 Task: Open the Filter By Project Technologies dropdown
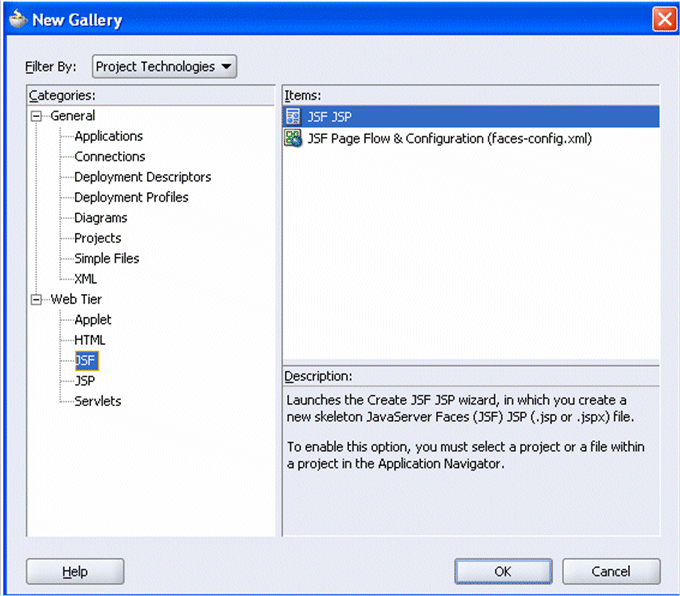point(164,66)
